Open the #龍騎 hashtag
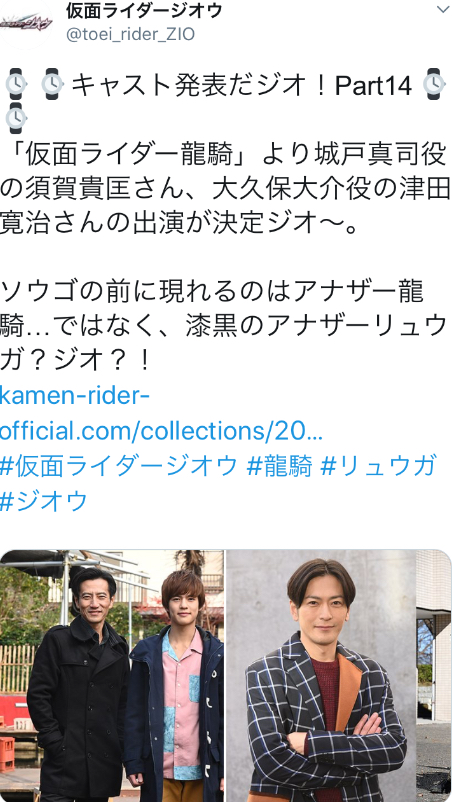This screenshot has height=802, width=452. [x=279, y=466]
